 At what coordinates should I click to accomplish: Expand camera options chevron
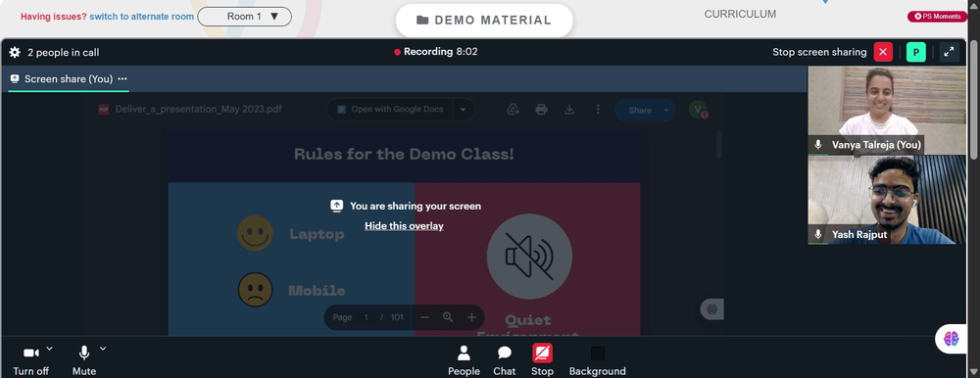click(x=49, y=348)
